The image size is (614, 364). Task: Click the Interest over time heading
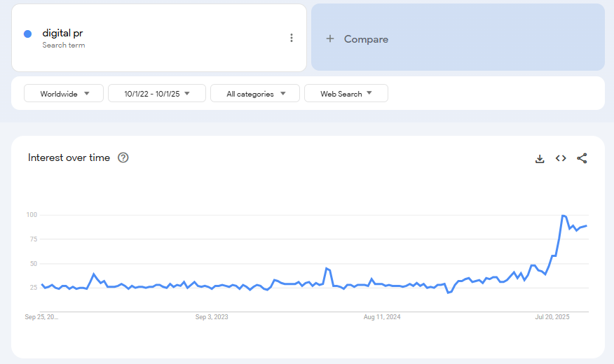69,157
